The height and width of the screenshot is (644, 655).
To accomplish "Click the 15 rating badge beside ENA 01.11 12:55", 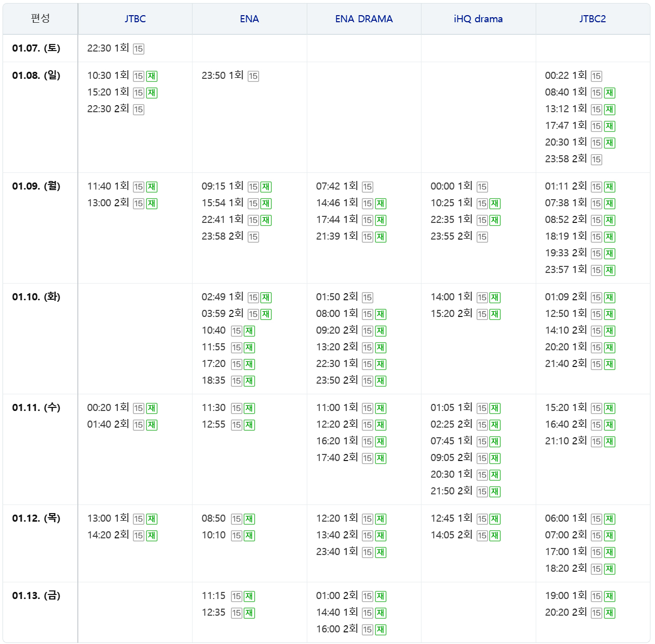I will pos(237,425).
